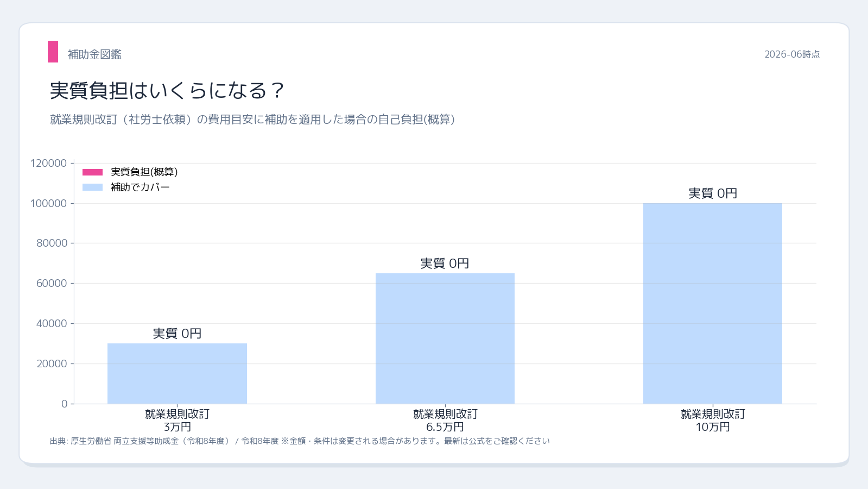Click the y-axis value 120000

pos(49,163)
